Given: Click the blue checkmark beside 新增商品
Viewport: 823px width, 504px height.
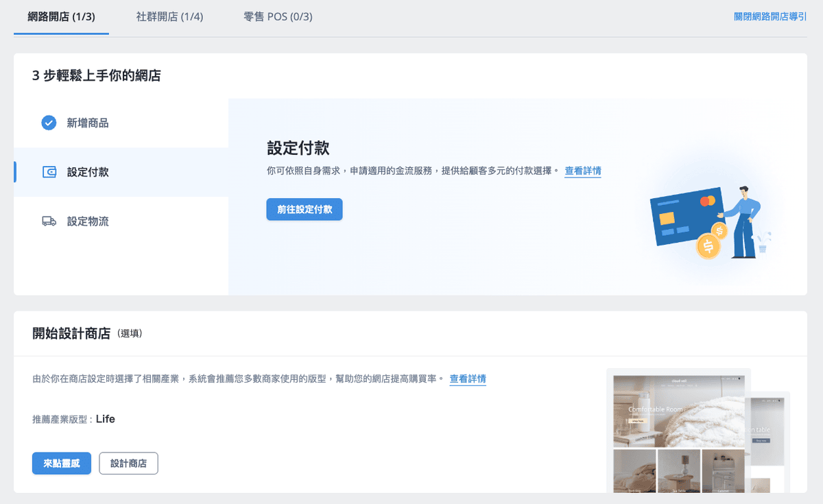Looking at the screenshot, I should pos(49,123).
